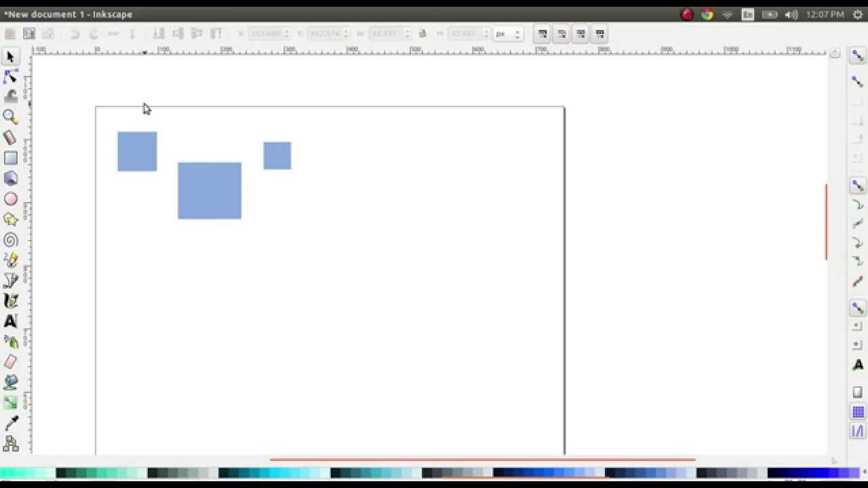868x488 pixels.
Task: Click the X position input field
Action: click(x=269, y=33)
